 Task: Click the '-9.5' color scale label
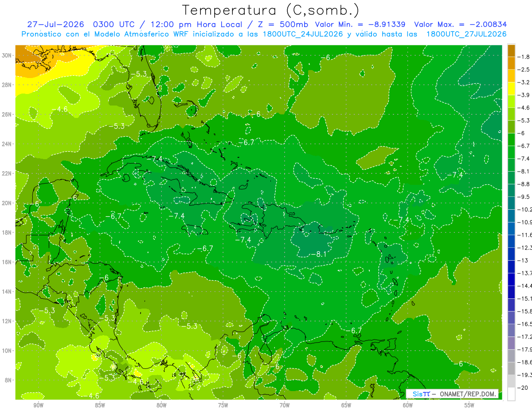tap(524, 196)
